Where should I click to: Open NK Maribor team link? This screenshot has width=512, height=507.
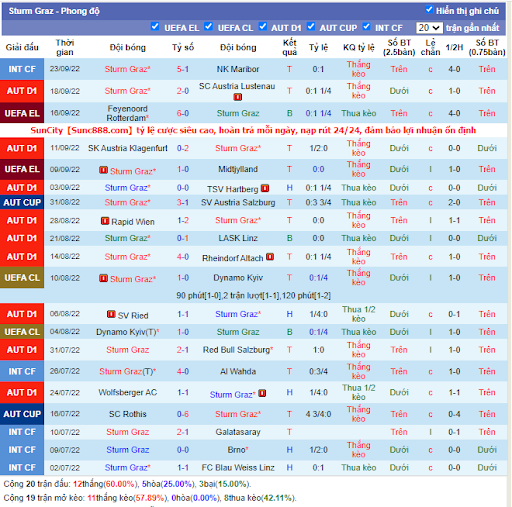click(x=238, y=69)
